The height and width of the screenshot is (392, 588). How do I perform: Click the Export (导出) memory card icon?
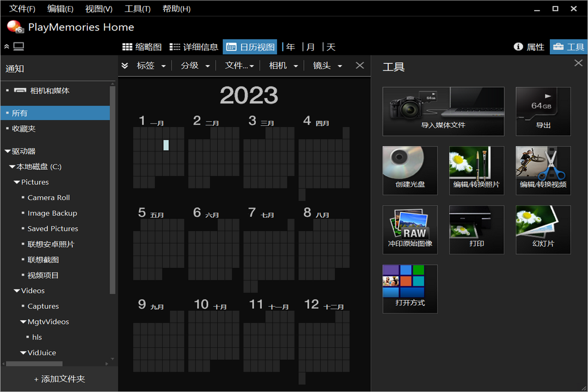[x=543, y=111]
